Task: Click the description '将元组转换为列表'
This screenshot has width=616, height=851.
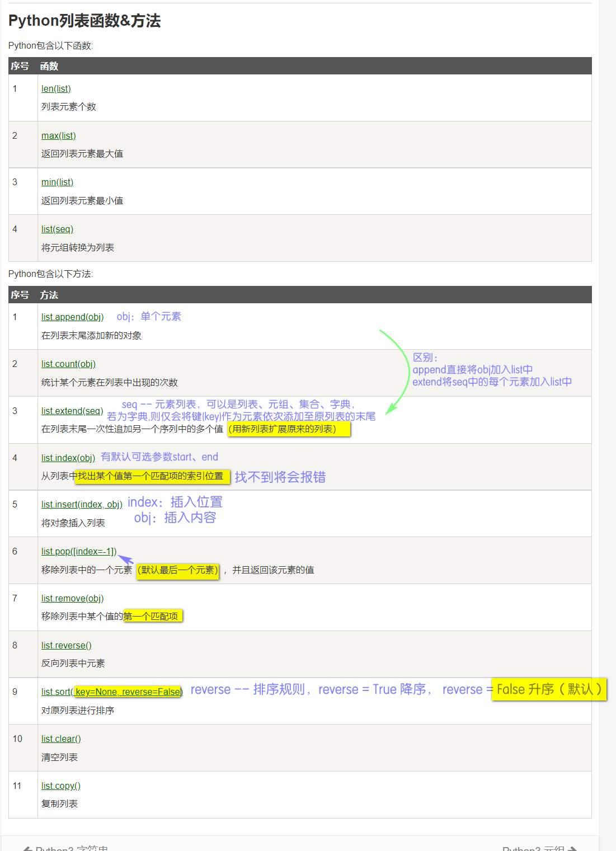Action: (x=78, y=247)
